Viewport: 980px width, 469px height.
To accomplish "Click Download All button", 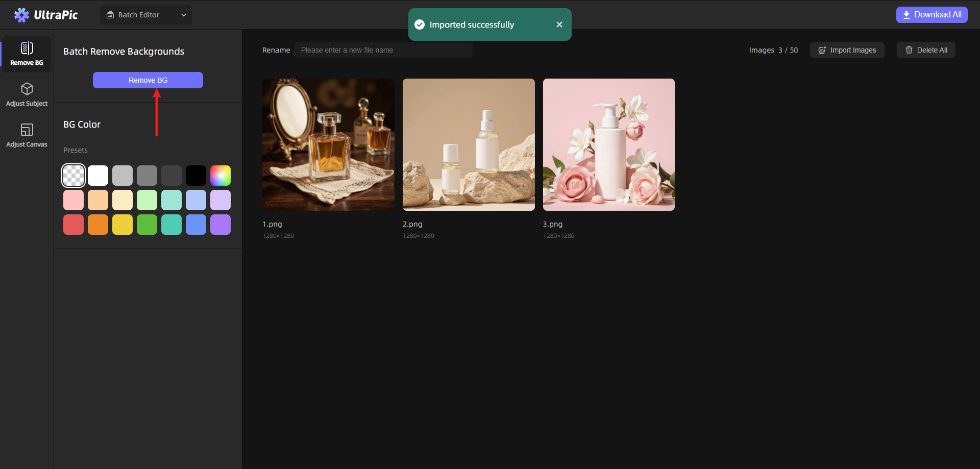I will pos(932,15).
